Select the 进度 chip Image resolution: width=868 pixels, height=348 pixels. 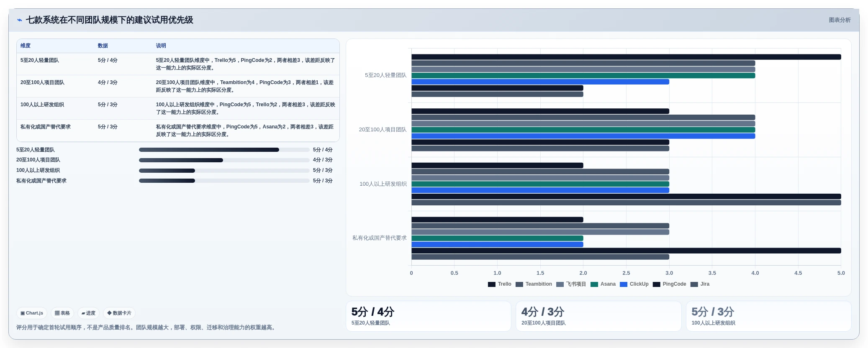coord(88,313)
